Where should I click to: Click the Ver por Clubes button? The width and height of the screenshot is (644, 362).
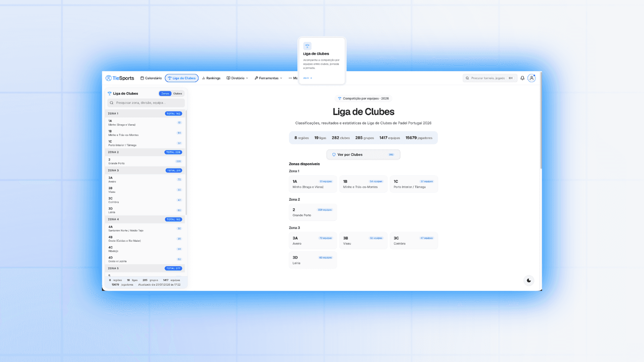[363, 154]
